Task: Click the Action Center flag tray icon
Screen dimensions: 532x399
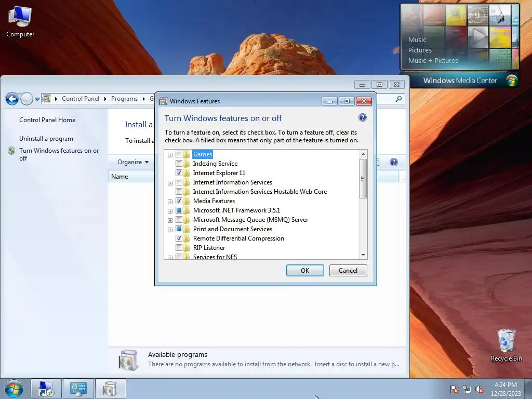Action: pyautogui.click(x=455, y=389)
